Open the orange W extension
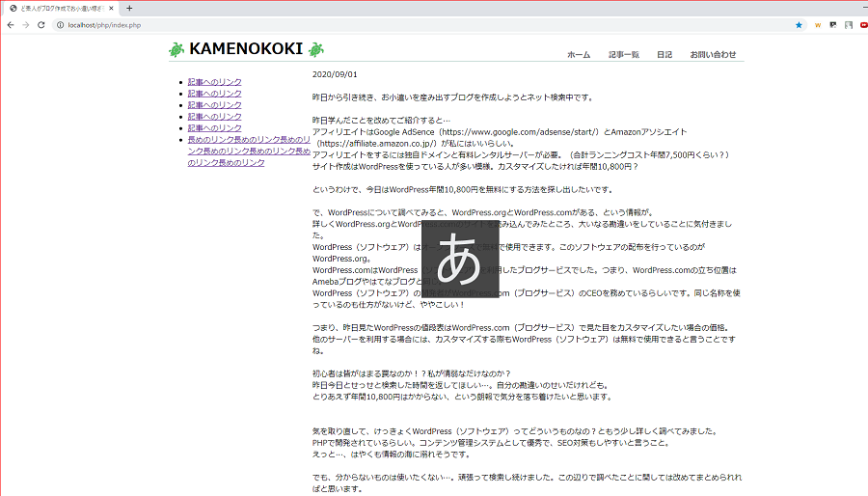The height and width of the screenshot is (496, 868). (818, 25)
